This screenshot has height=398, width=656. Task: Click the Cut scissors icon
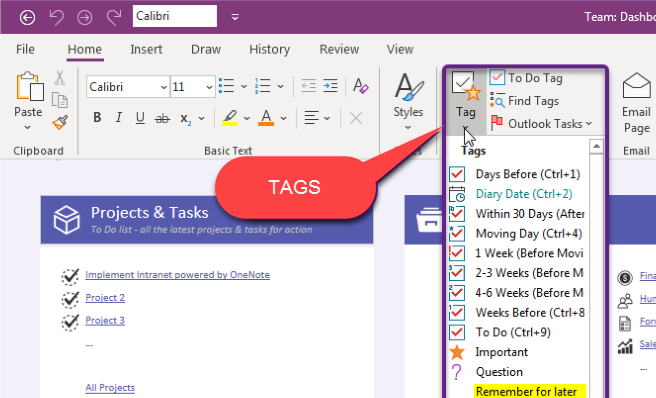(x=60, y=78)
